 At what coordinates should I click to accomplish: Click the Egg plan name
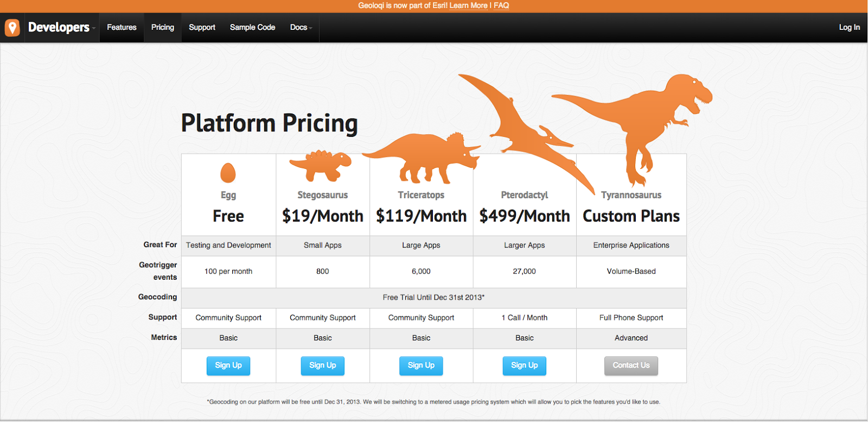[228, 195]
